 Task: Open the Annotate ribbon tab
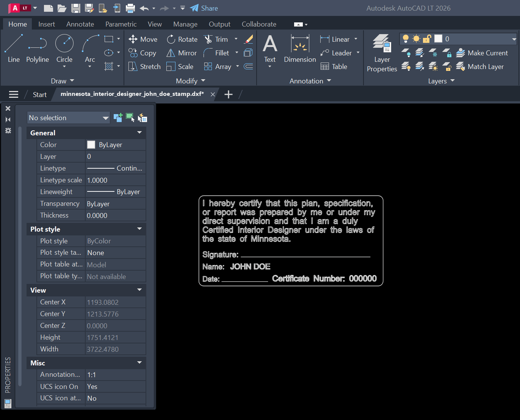[80, 24]
